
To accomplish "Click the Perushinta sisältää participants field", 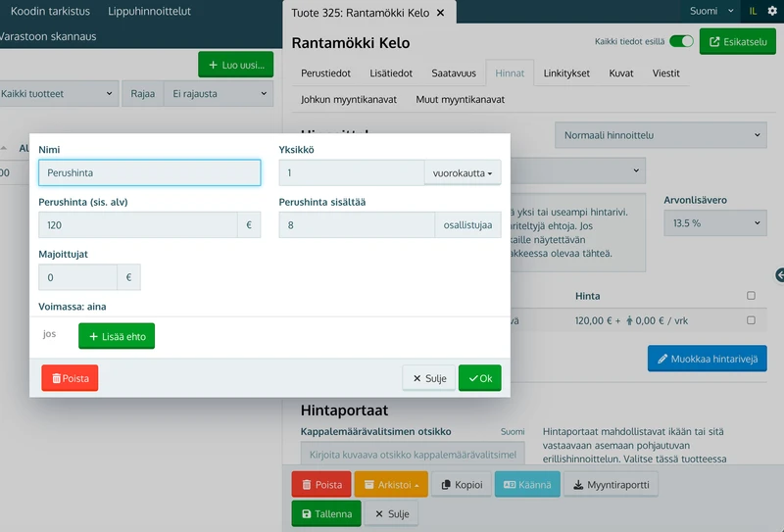I will click(x=357, y=225).
